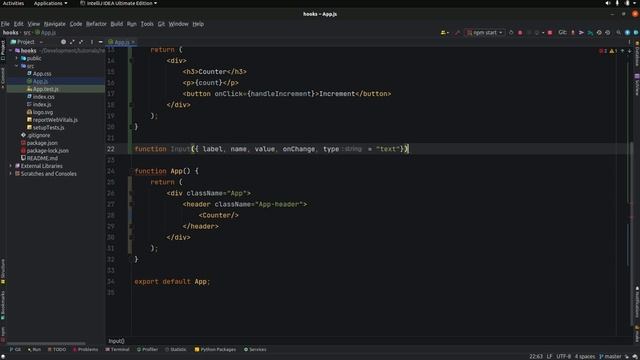The height and width of the screenshot is (360, 640).
Task: Select index.css in project tree
Action: click(x=43, y=97)
